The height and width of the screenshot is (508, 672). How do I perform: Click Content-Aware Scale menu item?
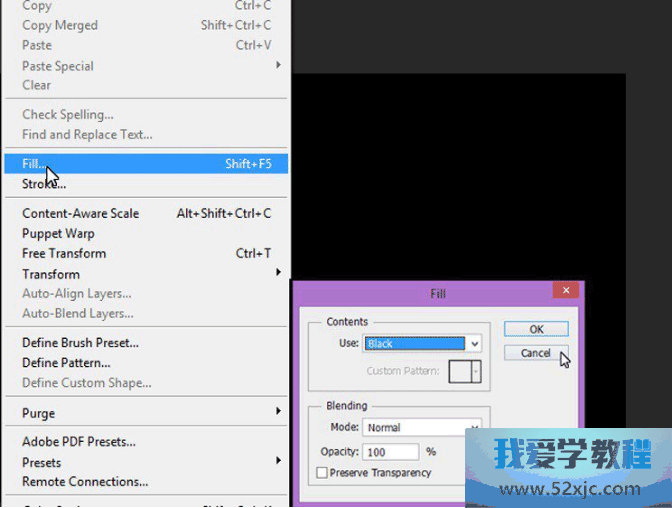pos(80,213)
